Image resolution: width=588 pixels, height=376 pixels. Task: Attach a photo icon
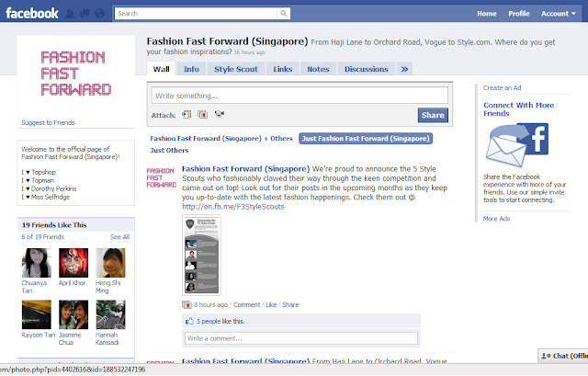203,114
